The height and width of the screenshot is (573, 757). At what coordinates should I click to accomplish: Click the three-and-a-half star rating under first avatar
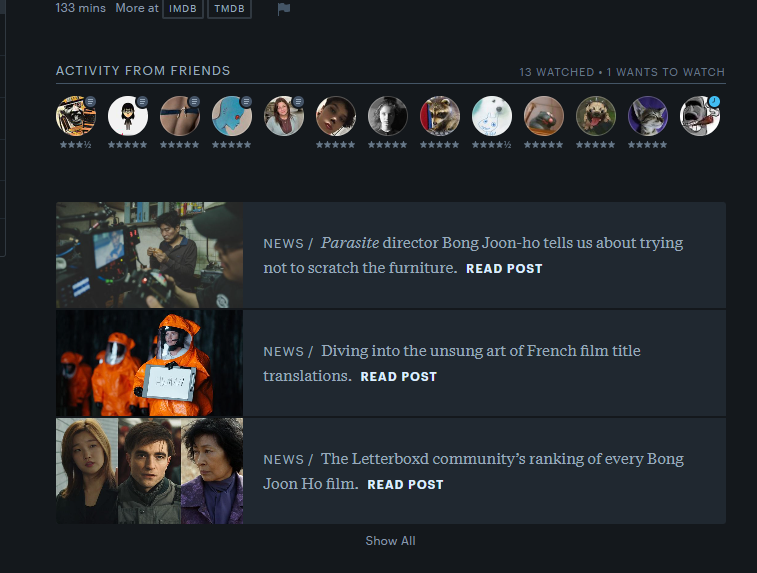[76, 144]
